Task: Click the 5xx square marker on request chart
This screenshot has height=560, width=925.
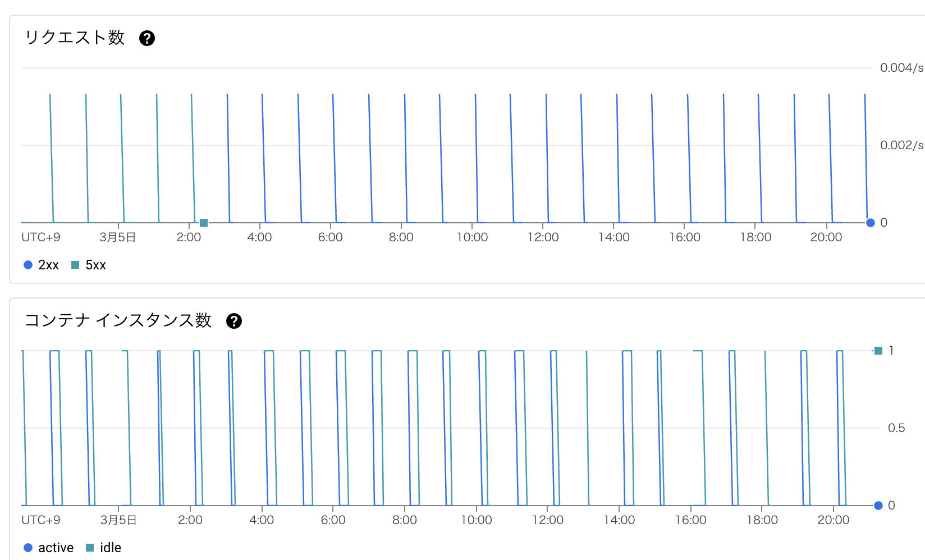Action: click(x=204, y=223)
